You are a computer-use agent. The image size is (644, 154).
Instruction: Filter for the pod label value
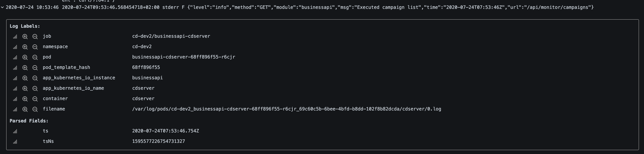(x=25, y=57)
